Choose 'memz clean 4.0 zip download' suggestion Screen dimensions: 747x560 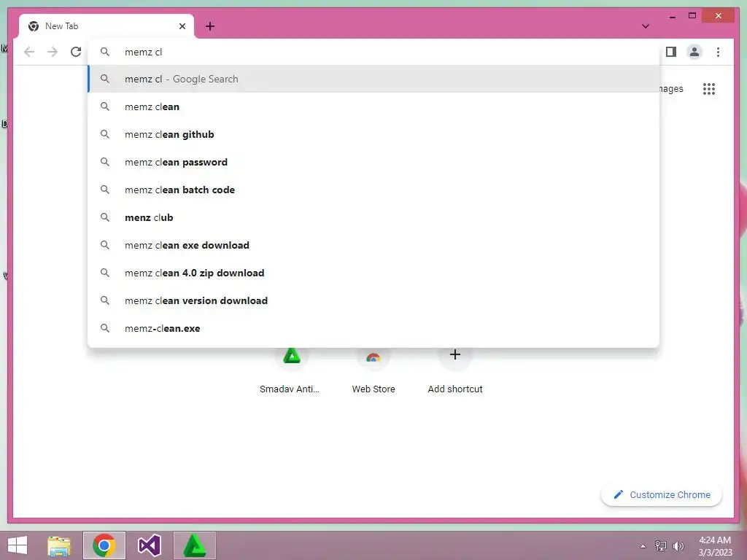click(x=374, y=273)
